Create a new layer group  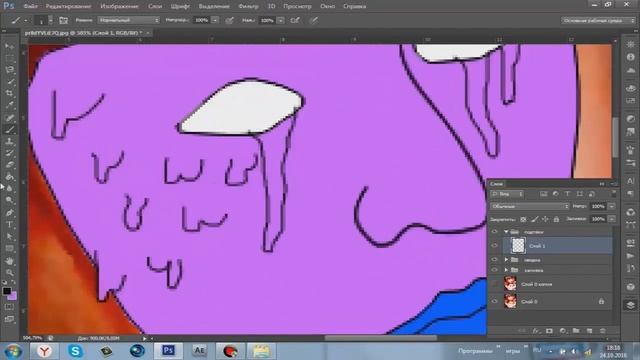(x=576, y=331)
